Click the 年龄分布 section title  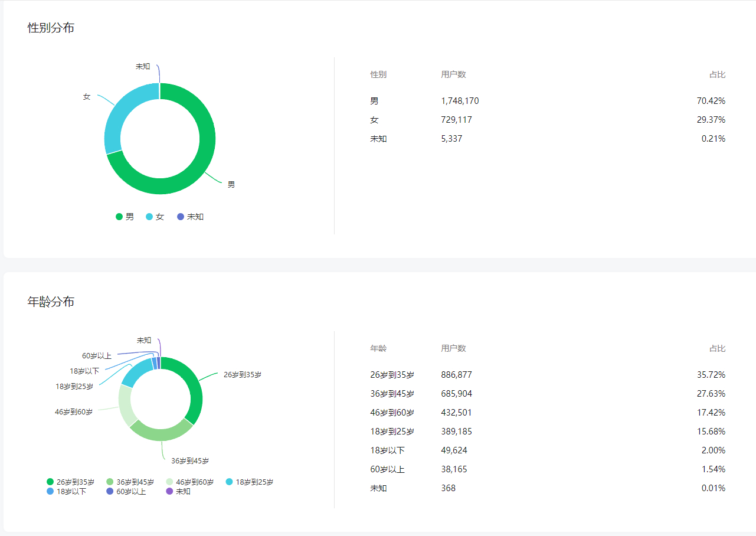coord(51,302)
